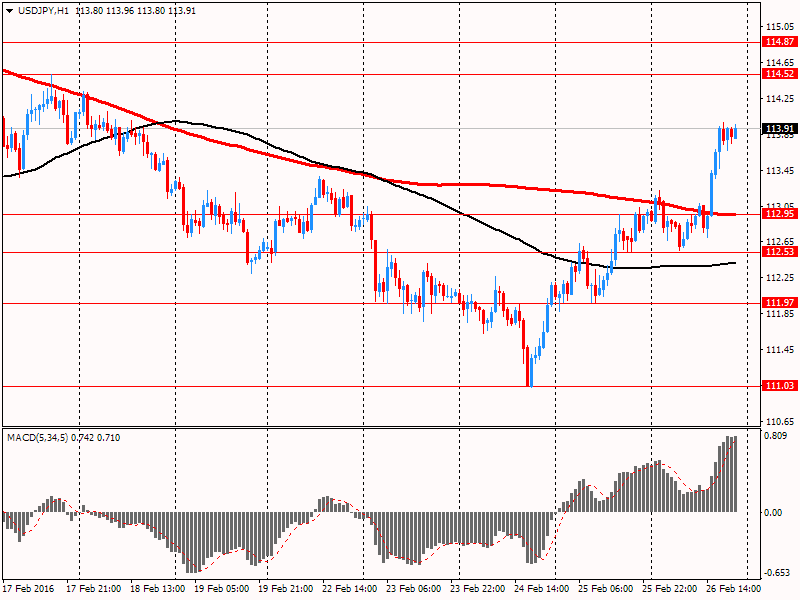Image resolution: width=800 pixels, height=600 pixels.
Task: Select the 26 Feb 14:00 time axis label
Action: pos(733,588)
